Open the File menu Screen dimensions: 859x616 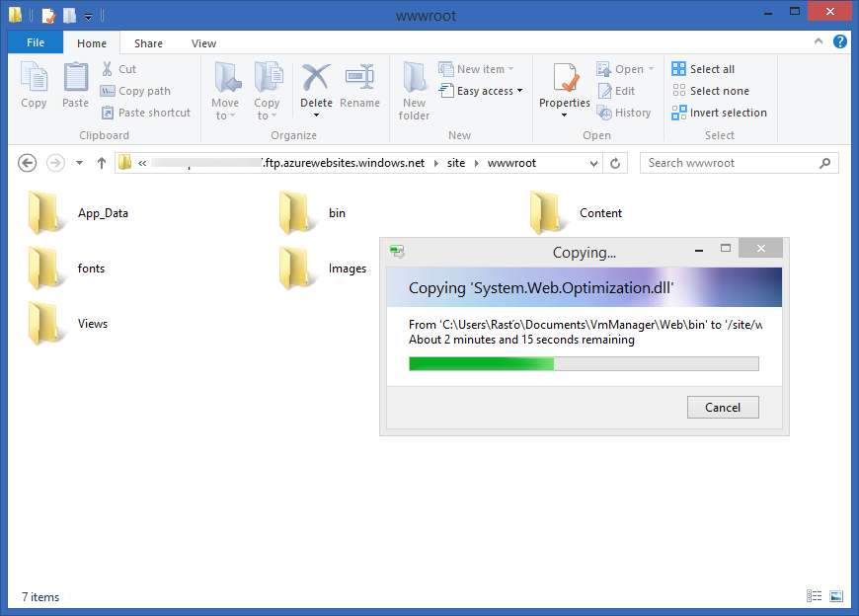coord(36,42)
